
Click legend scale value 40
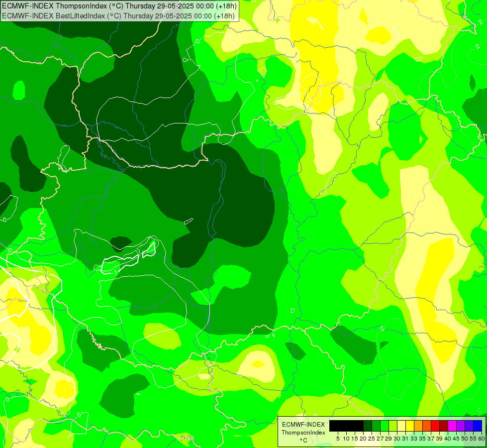(x=448, y=439)
